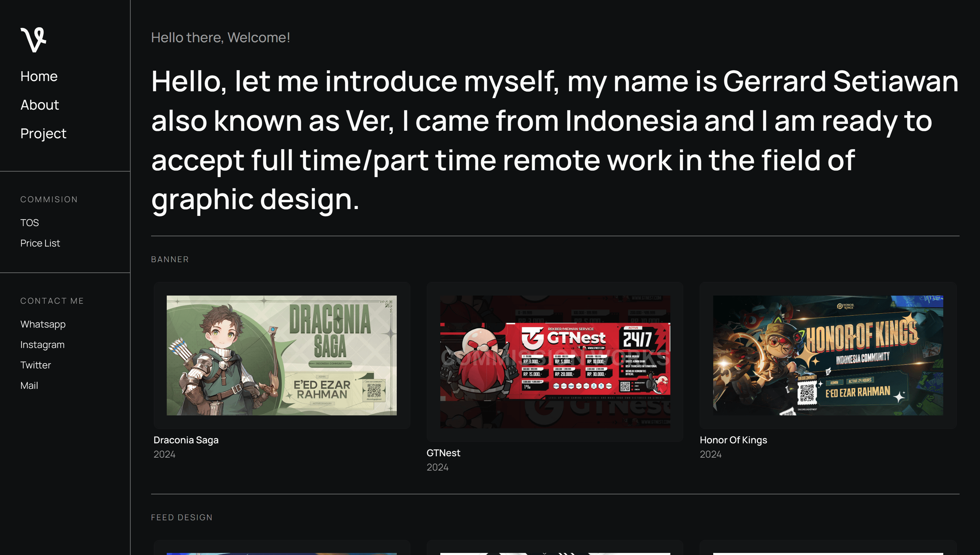The width and height of the screenshot is (980, 555).
Task: Click the first feed design thumbnail card
Action: (282, 548)
